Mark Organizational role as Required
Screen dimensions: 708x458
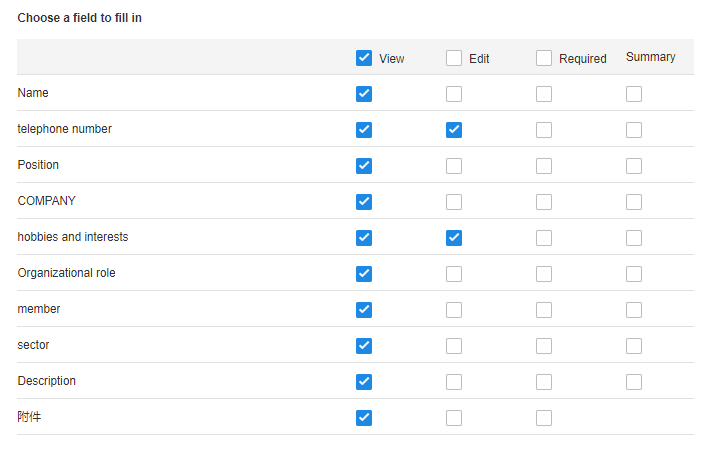pos(544,274)
